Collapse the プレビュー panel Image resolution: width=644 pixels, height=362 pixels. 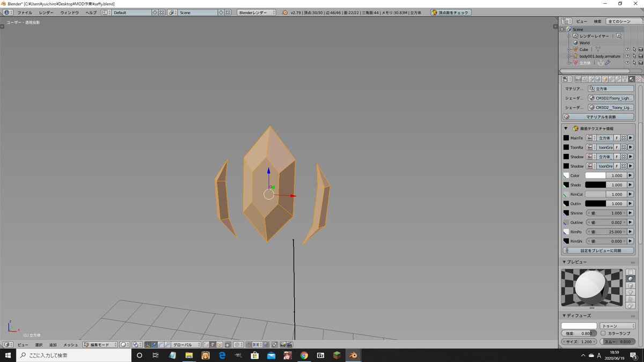coord(565,262)
